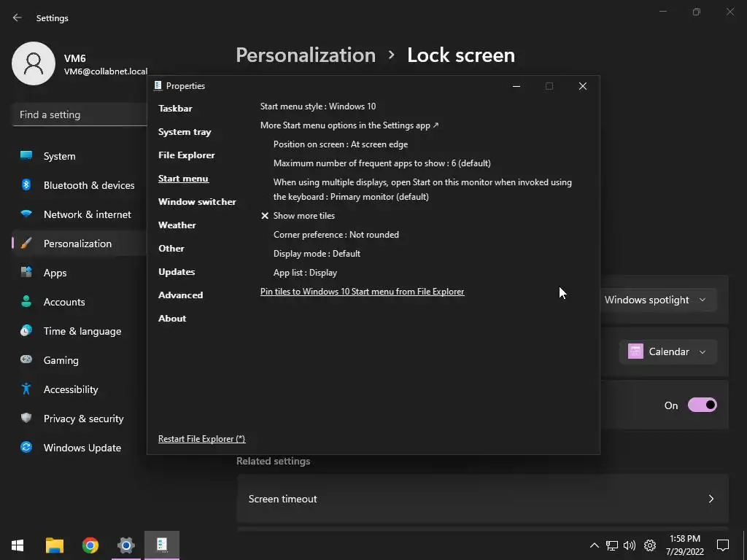Select the About tab

(x=172, y=319)
